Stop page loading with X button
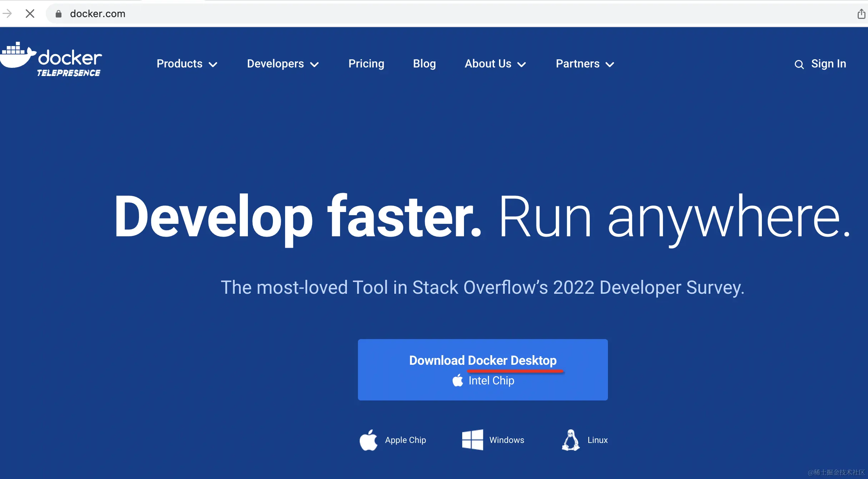The height and width of the screenshot is (479, 868). 30,14
